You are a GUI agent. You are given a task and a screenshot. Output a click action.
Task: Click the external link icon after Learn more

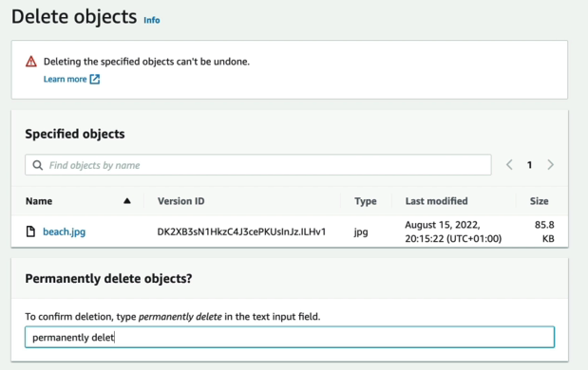(x=94, y=79)
